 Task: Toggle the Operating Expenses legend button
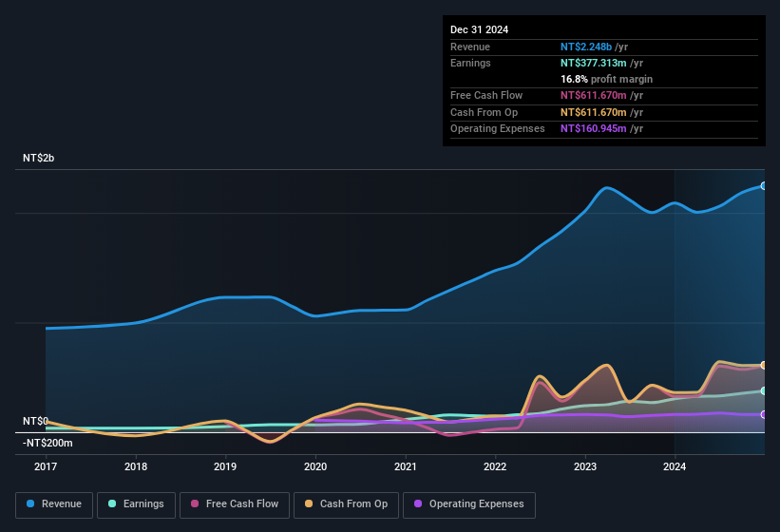click(469, 504)
